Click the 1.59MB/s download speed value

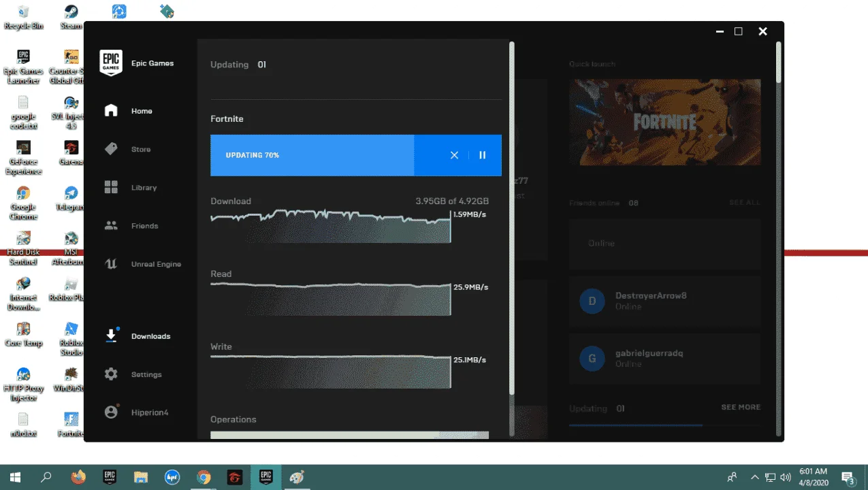point(470,214)
